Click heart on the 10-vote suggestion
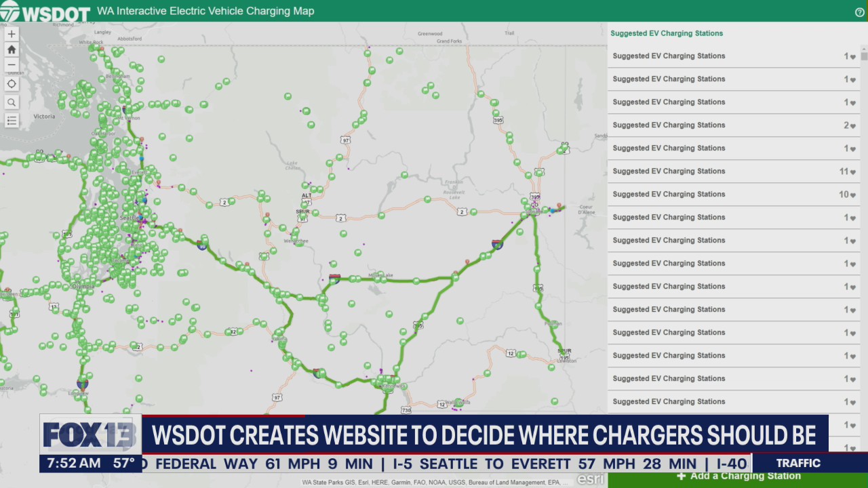 pos(853,195)
